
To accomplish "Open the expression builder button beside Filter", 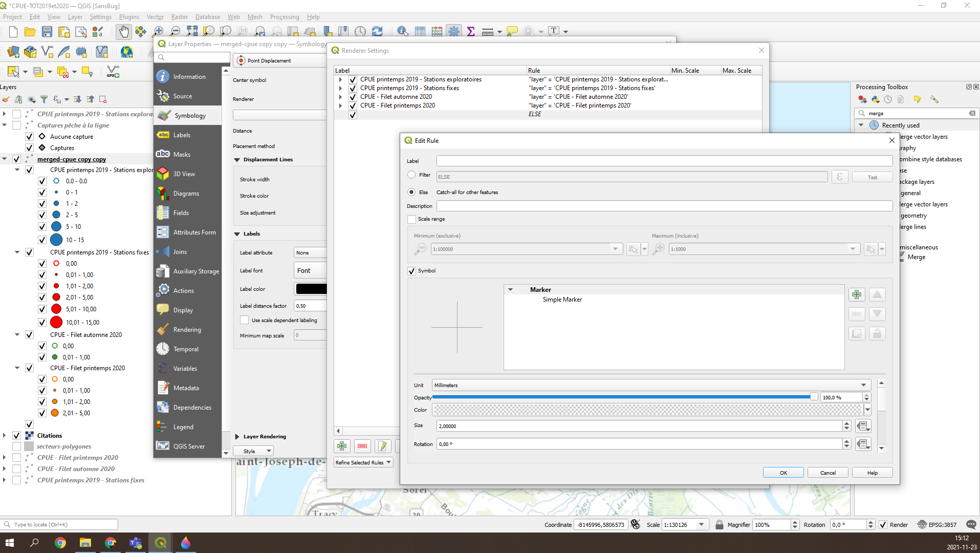I will tap(840, 177).
